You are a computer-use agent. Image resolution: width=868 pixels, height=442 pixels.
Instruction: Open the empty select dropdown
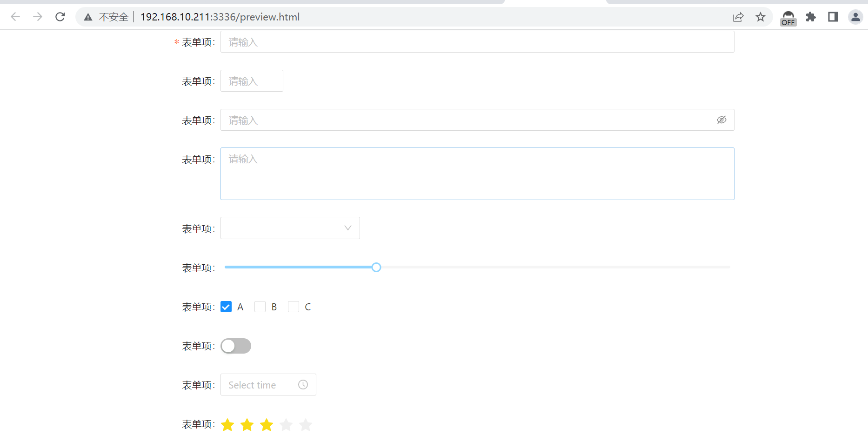click(x=290, y=228)
